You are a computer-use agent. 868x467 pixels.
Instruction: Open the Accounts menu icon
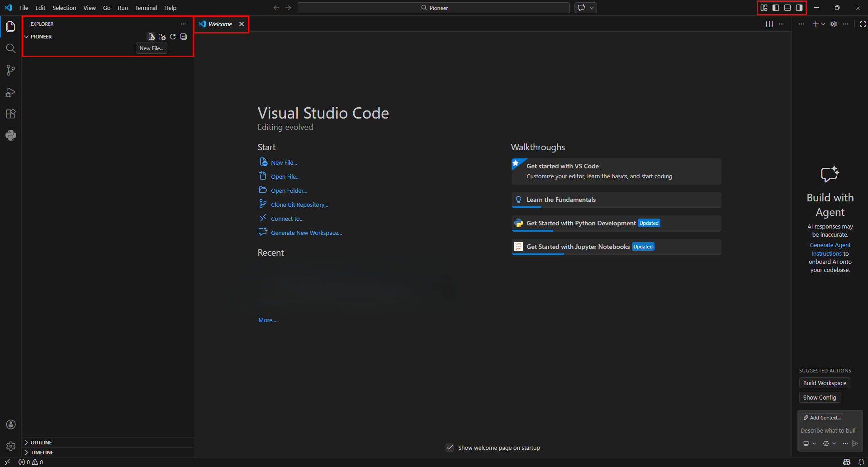pos(11,424)
